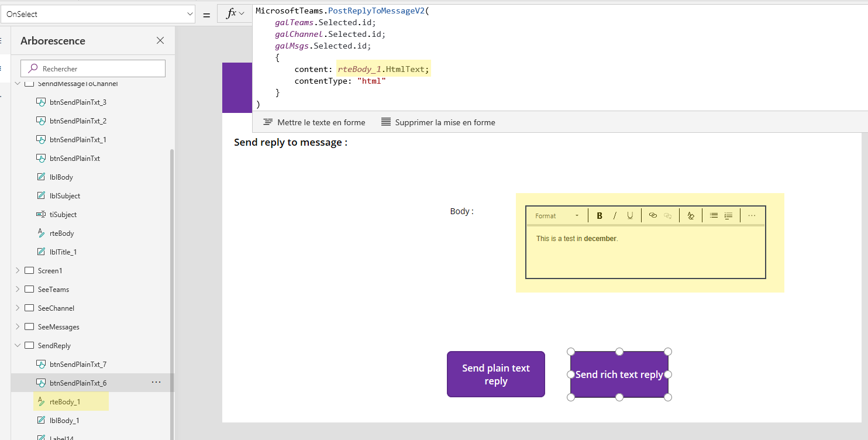Screen dimensions: 868x440
Task: Type in the Rechercher search box
Action: pos(92,68)
